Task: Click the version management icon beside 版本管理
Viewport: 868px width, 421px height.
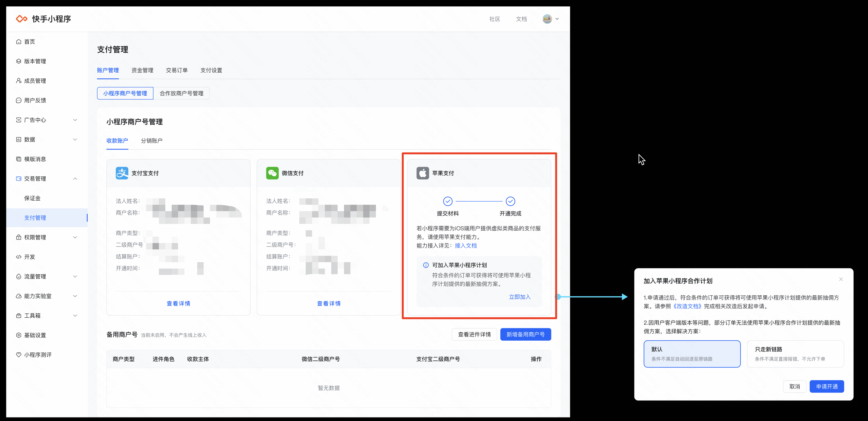Action: [x=19, y=61]
